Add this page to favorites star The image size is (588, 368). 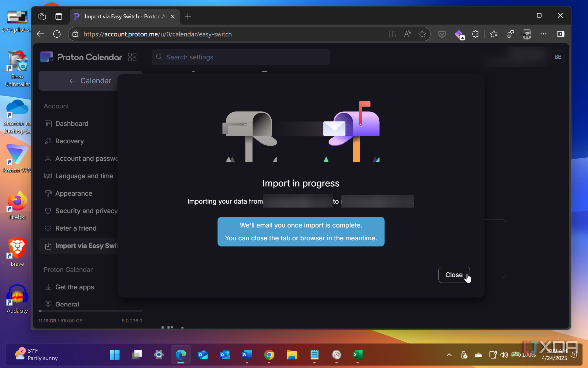tap(422, 34)
